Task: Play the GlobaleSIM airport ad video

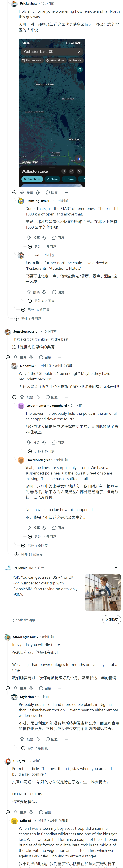Action: (103, 592)
